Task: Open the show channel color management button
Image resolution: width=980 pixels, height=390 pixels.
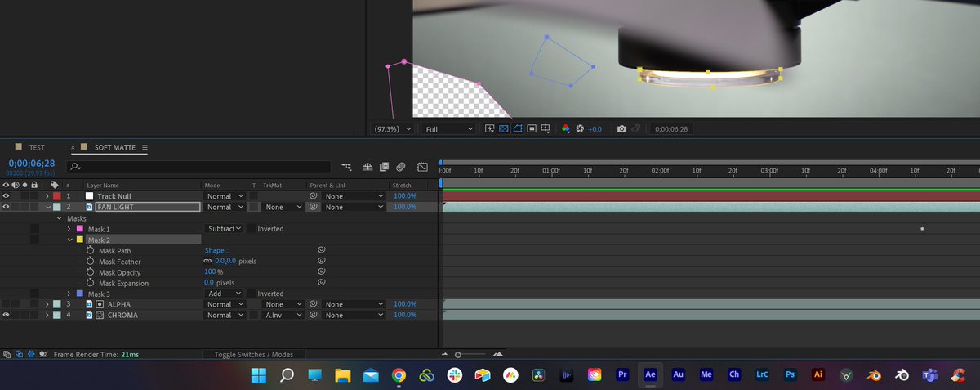Action: click(x=566, y=129)
